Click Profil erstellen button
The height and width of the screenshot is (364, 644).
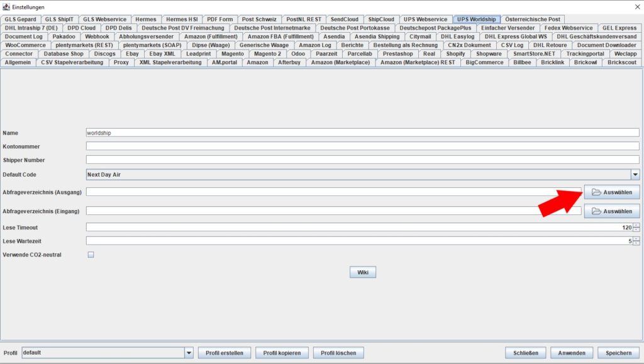coord(225,353)
